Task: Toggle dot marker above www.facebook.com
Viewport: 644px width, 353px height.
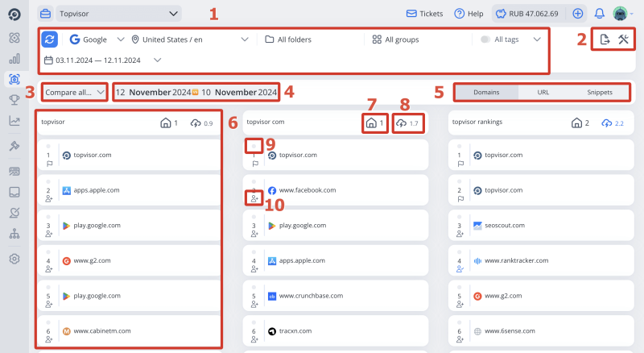Action: coord(254,181)
